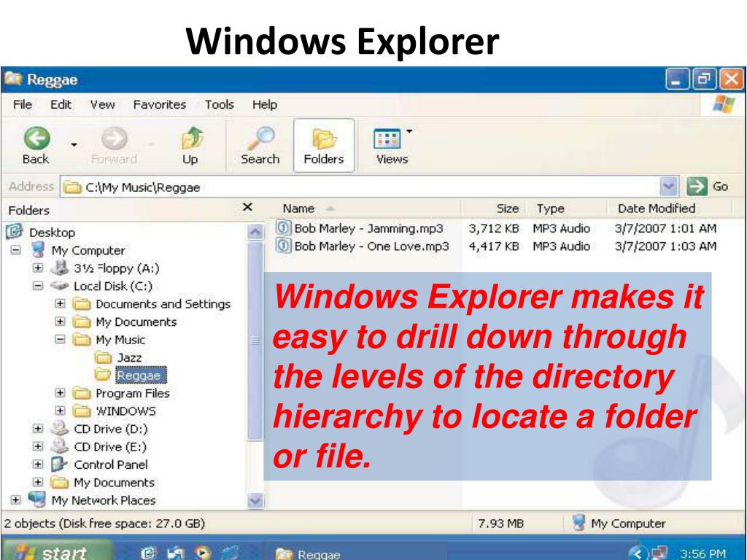Expand the Control Panel node
This screenshot has width=747, height=560.
tap(38, 464)
